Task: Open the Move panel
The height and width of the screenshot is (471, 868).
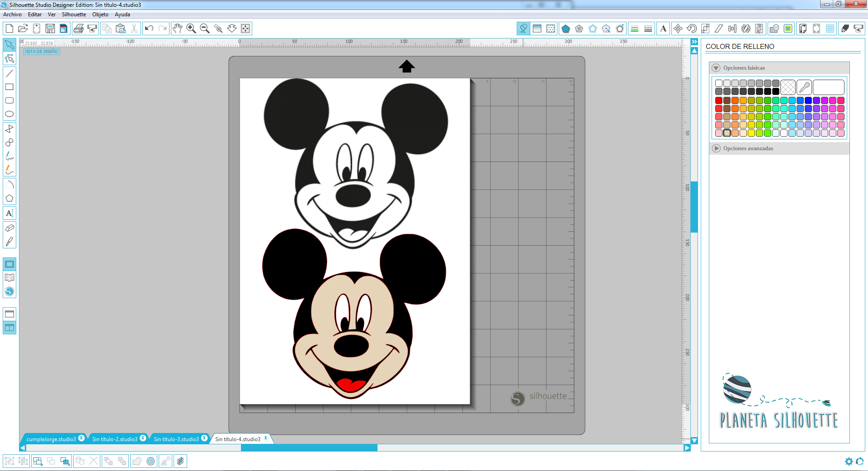Action: click(x=678, y=29)
